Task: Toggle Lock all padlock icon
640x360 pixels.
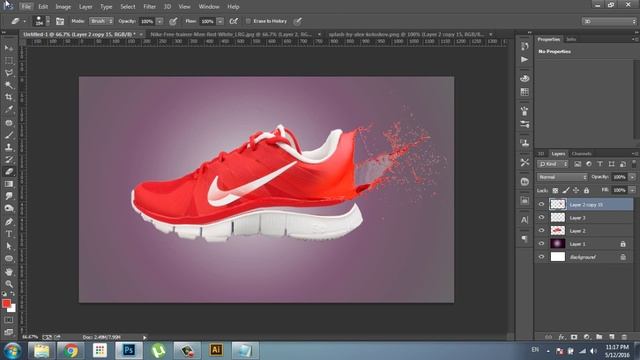Action: click(587, 190)
